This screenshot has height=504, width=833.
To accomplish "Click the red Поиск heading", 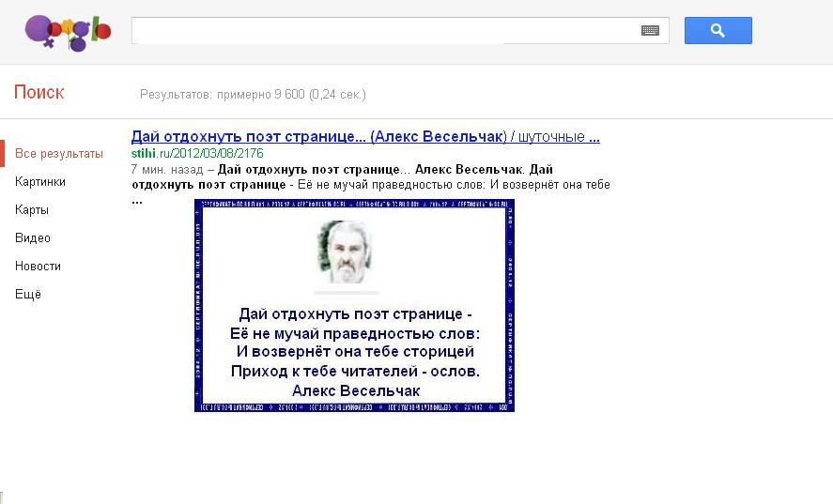I will 39,92.
